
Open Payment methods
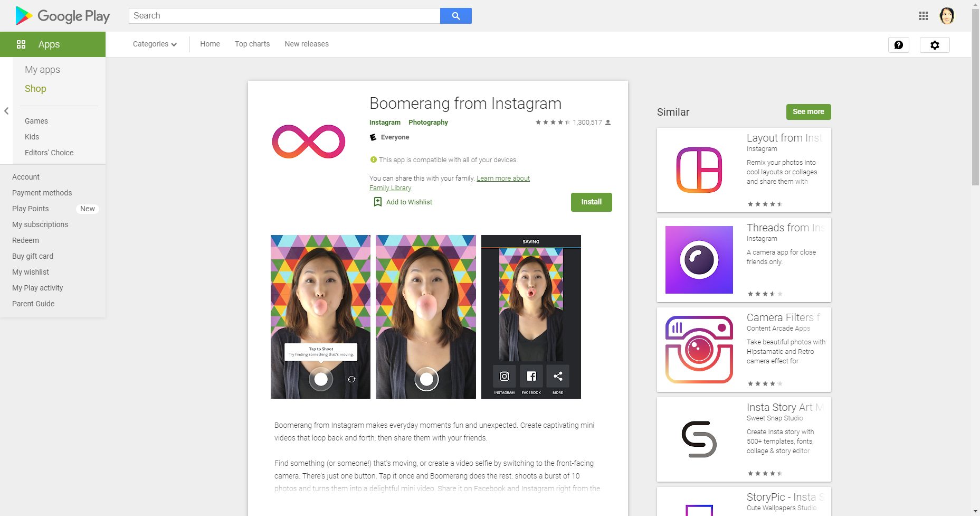point(42,193)
